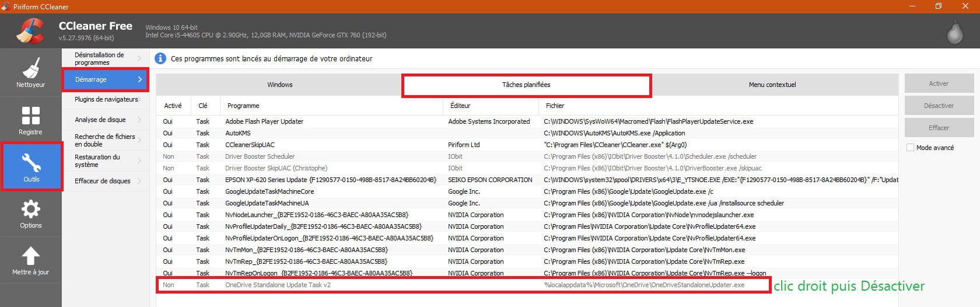Select the GoogleUpdateTaskMachineCore row
The height and width of the screenshot is (307, 980).
tap(527, 191)
